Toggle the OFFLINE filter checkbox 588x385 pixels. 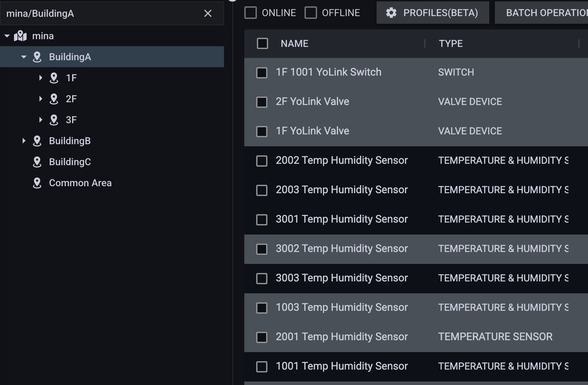tap(311, 13)
